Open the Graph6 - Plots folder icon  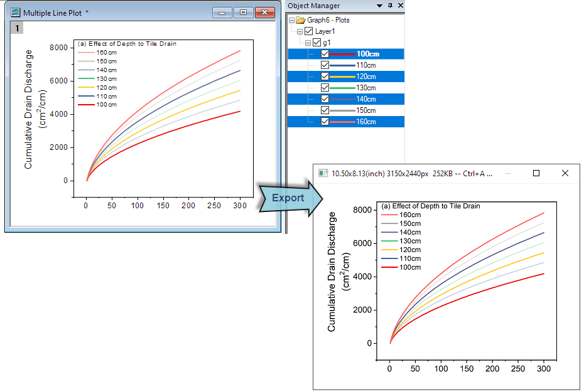click(x=301, y=19)
